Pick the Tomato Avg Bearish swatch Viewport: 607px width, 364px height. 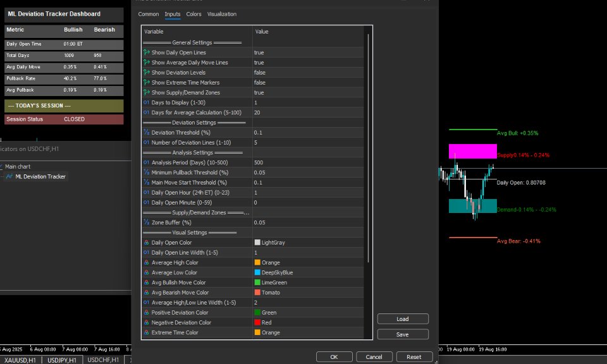257,293
